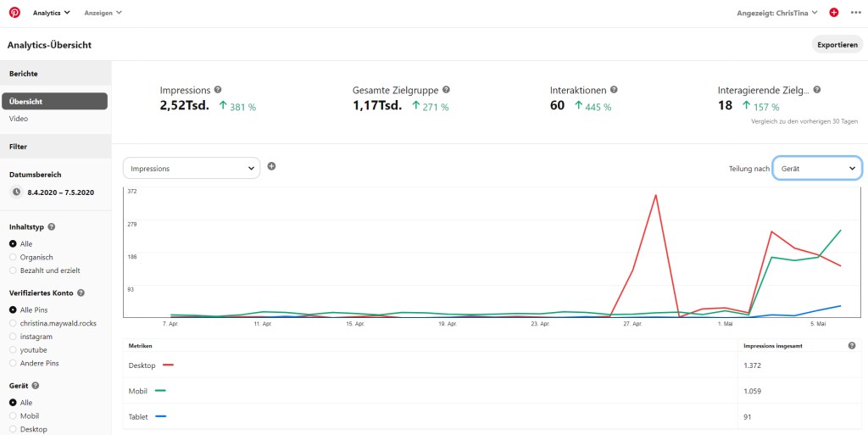Click the 8.4.2020 – 7.5.2020 date range

click(x=60, y=192)
